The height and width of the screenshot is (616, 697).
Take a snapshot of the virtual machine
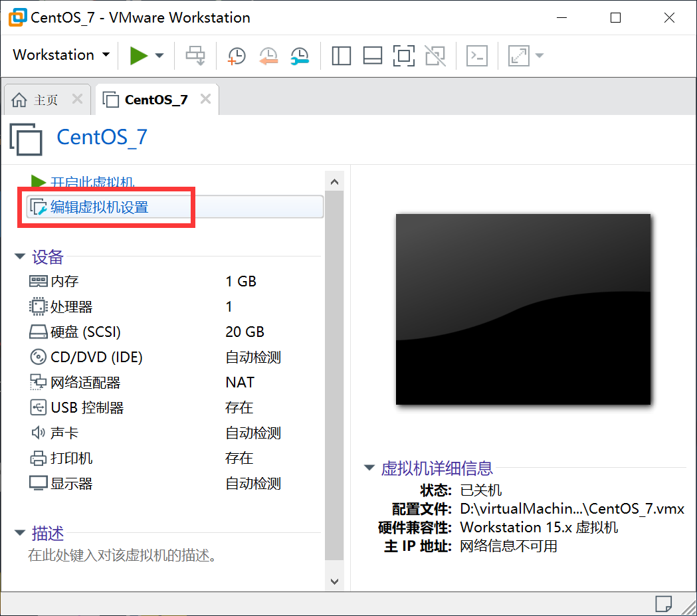237,56
